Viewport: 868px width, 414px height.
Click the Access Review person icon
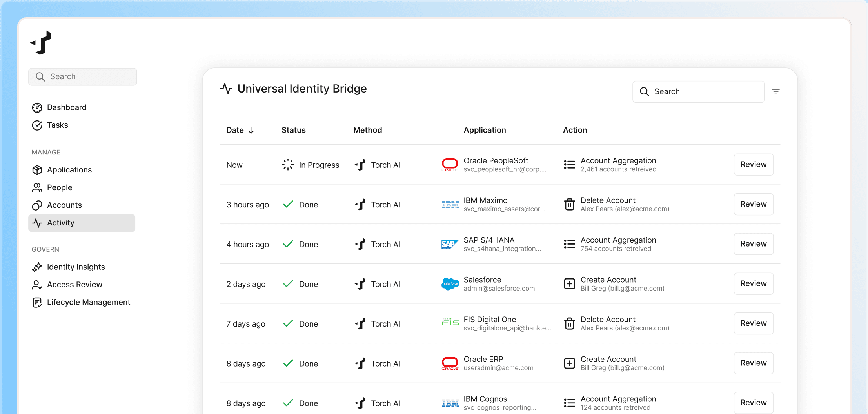(x=37, y=285)
